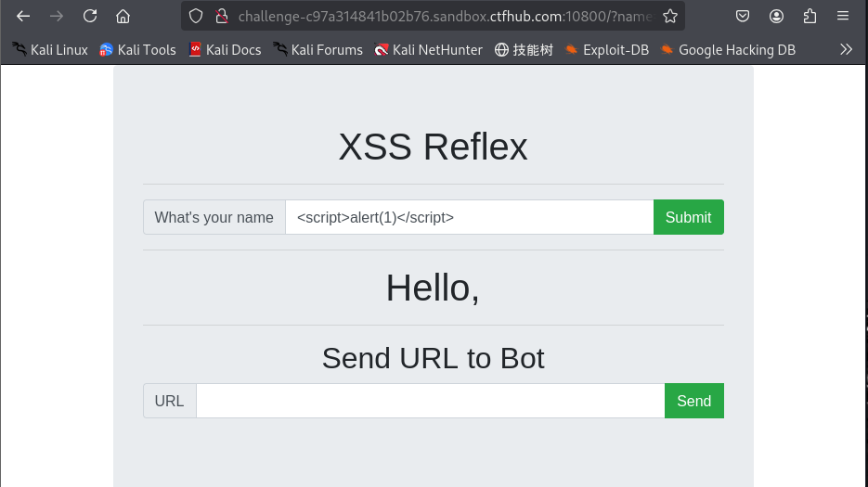This screenshot has height=487, width=868.
Task: Click the URL label beside the field
Action: pyautogui.click(x=169, y=401)
